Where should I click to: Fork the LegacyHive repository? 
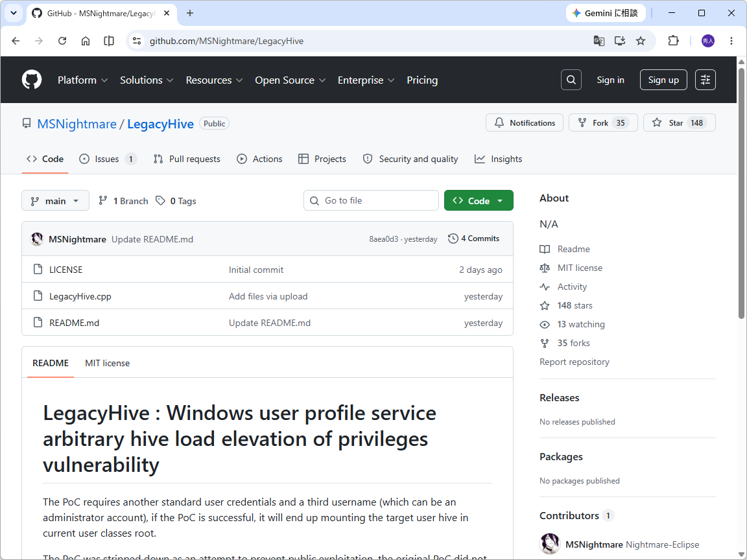pos(603,123)
